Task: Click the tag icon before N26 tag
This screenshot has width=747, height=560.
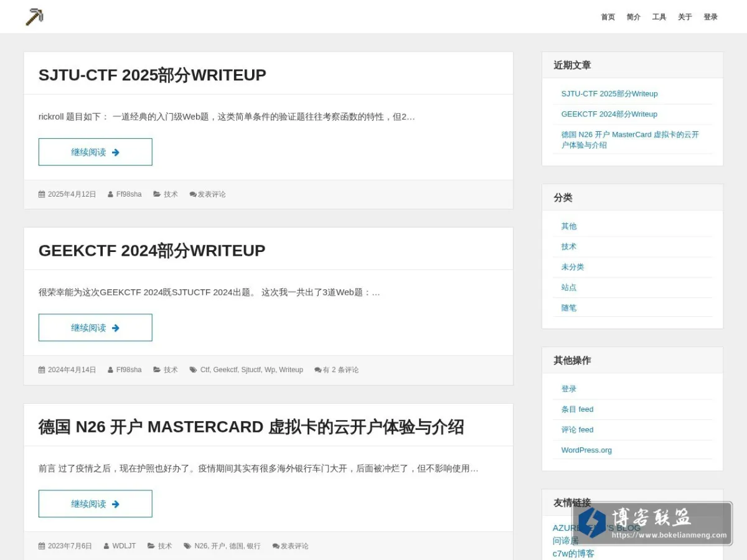Action: tap(187, 546)
